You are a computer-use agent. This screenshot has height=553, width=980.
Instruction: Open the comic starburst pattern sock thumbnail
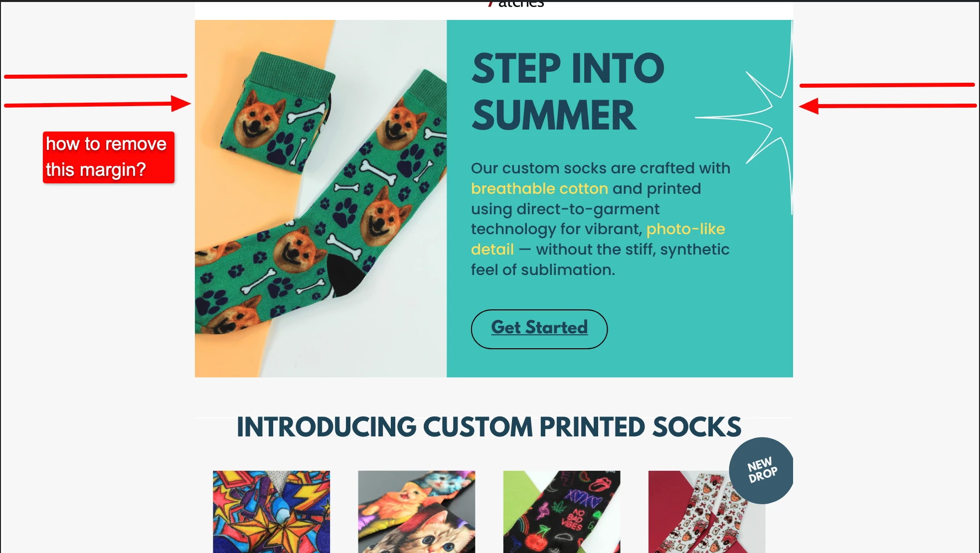pos(271,512)
